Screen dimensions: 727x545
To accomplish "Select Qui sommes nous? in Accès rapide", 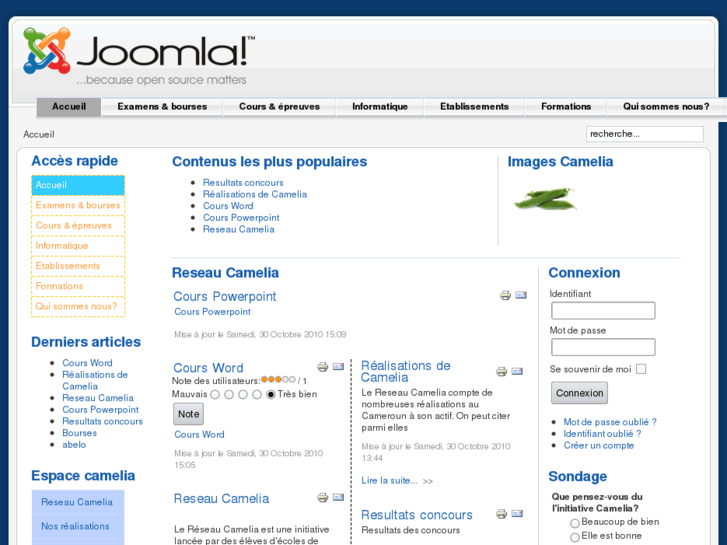I will pyautogui.click(x=78, y=307).
